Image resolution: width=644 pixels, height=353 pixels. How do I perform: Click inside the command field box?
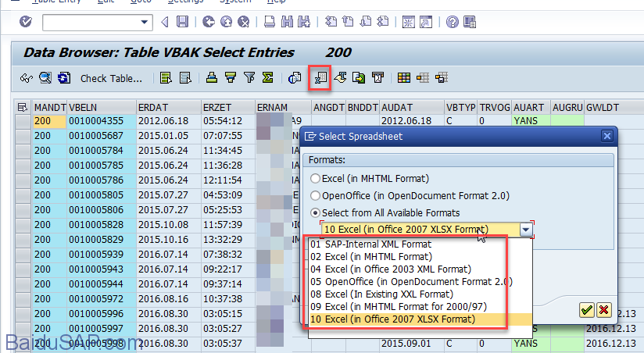click(91, 22)
